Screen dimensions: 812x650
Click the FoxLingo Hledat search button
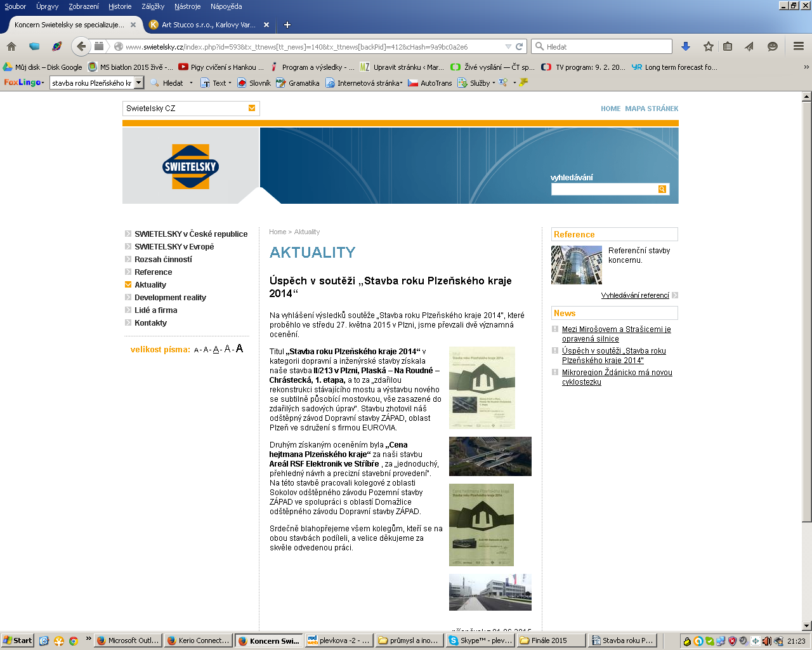coord(166,83)
